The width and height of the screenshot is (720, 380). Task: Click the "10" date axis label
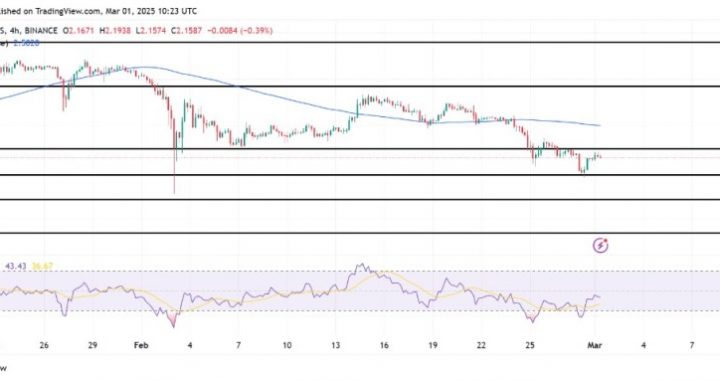click(x=287, y=345)
